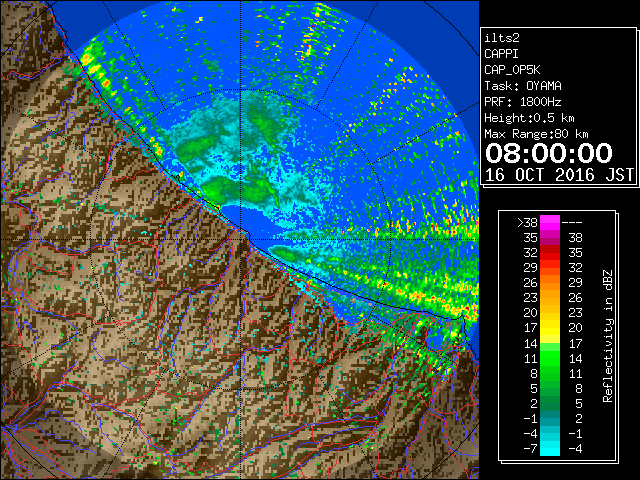Select the 'ilts2' label in info box
Viewport: 640px width, 480px height.
click(x=502, y=38)
